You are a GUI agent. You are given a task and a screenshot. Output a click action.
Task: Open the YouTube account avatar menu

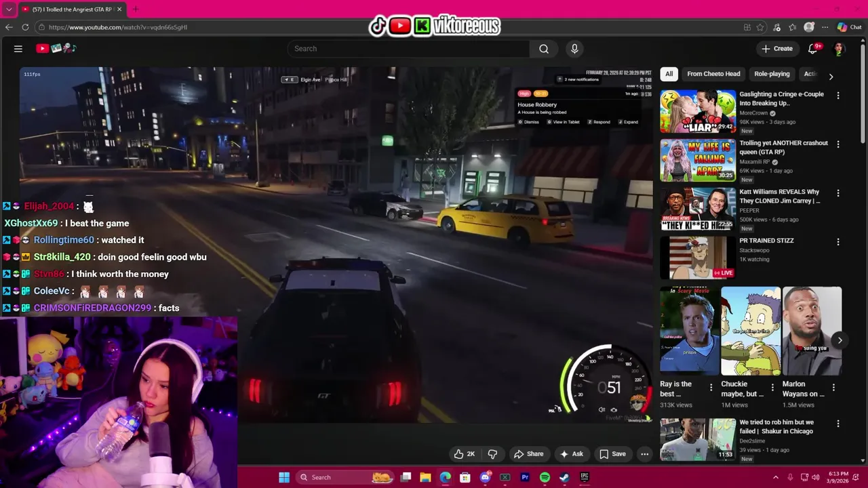[839, 49]
